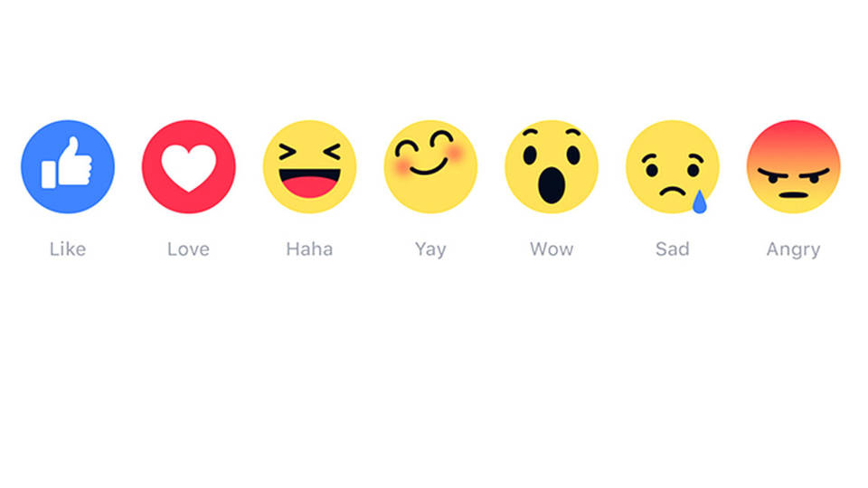Select the surprised Wow emoji

(552, 166)
